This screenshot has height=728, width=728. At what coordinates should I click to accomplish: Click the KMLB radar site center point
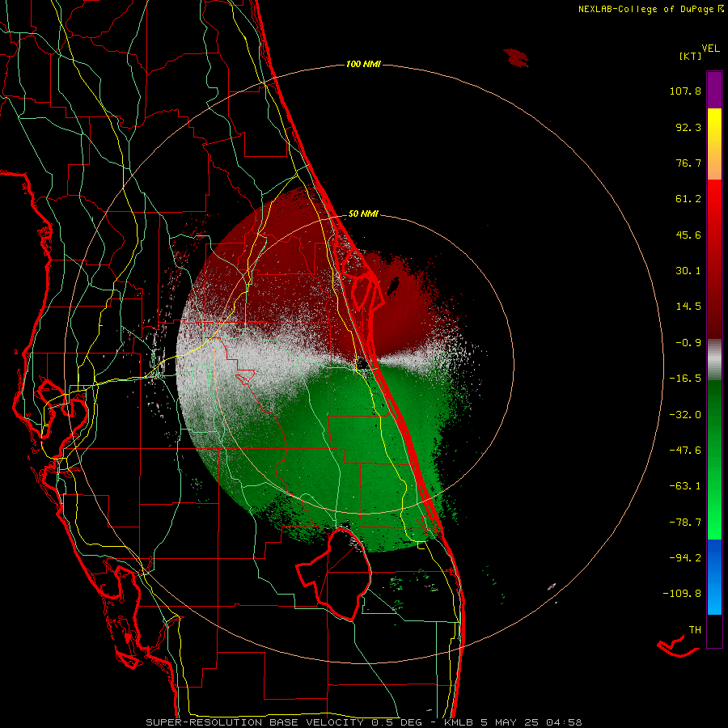(x=363, y=363)
